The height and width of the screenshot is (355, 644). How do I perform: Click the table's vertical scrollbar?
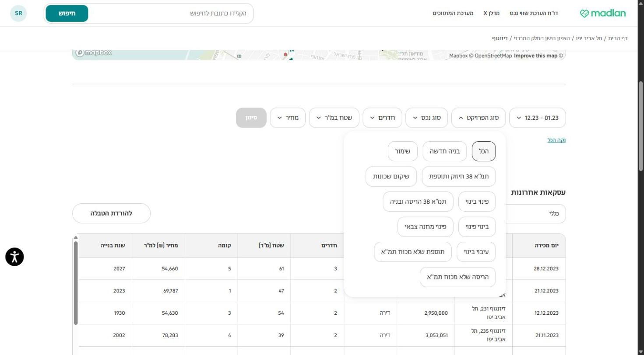click(76, 282)
